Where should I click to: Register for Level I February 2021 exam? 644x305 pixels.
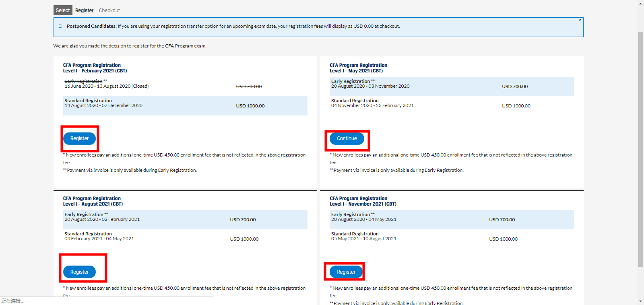pos(79,138)
